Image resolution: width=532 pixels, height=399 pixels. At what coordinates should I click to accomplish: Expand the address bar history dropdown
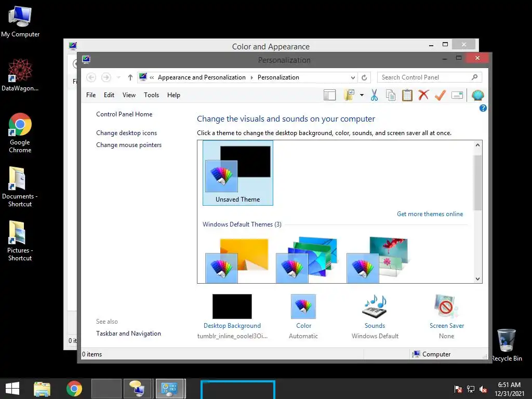353,78
